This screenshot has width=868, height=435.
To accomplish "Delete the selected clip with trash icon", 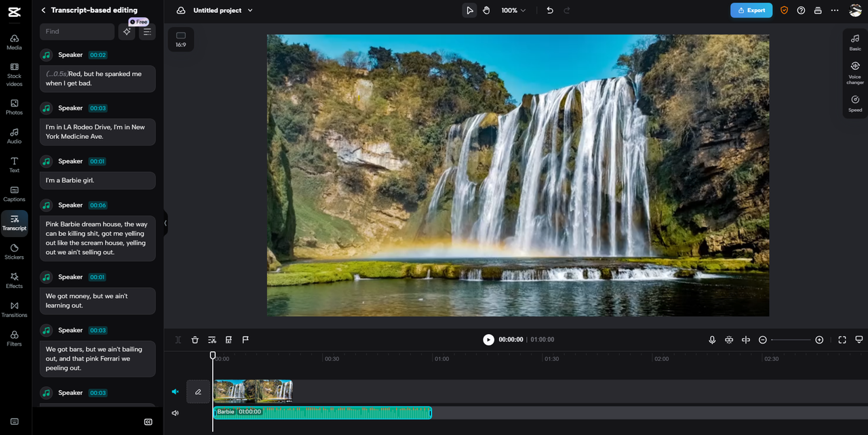I will coord(195,339).
